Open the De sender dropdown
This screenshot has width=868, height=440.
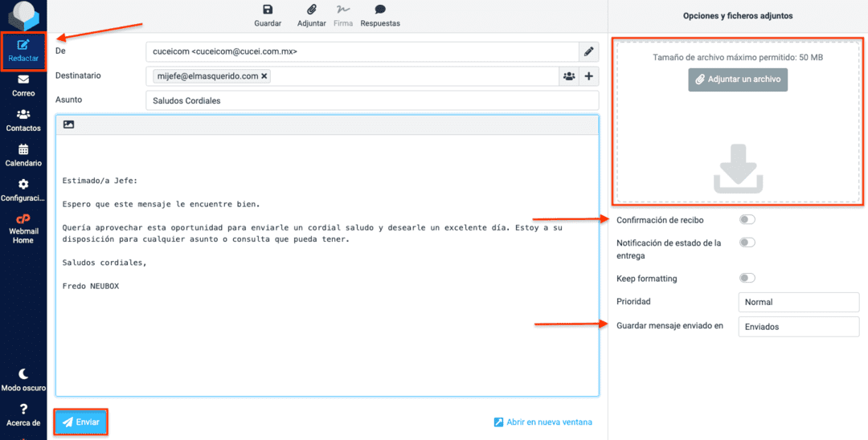coord(362,52)
